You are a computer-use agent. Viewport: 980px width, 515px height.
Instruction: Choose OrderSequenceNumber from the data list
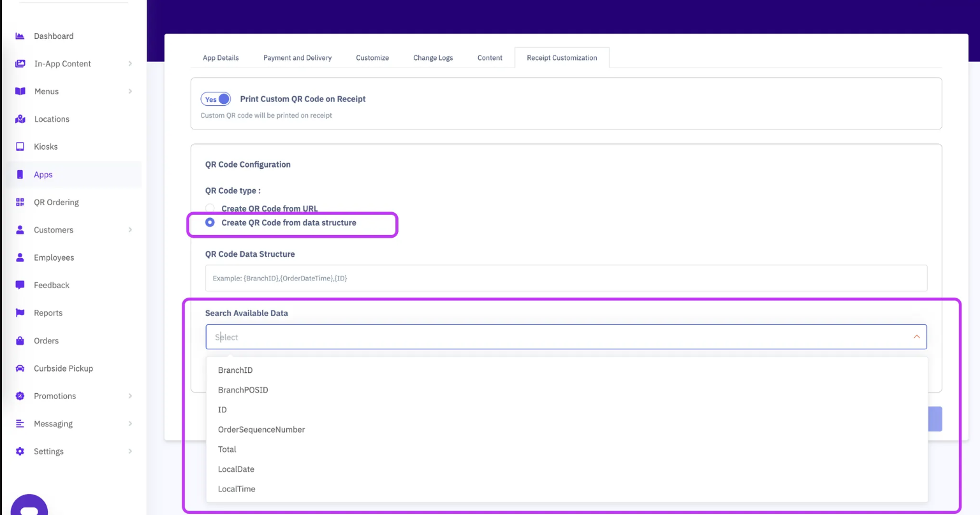click(x=261, y=430)
